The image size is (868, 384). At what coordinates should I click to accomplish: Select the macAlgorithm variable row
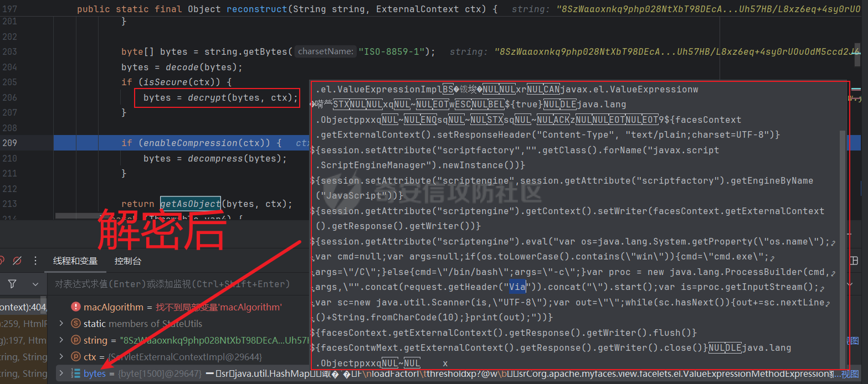(x=177, y=307)
